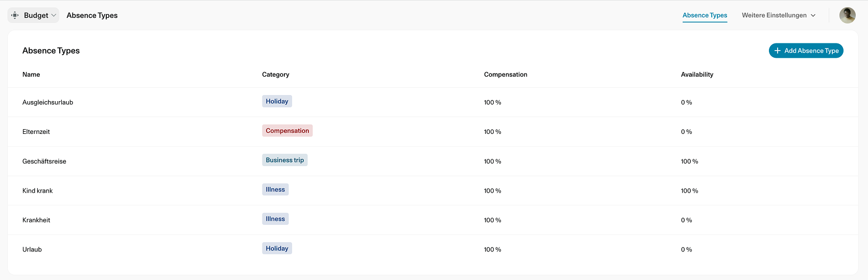Click the Category column header
The width and height of the screenshot is (868, 280).
(276, 75)
